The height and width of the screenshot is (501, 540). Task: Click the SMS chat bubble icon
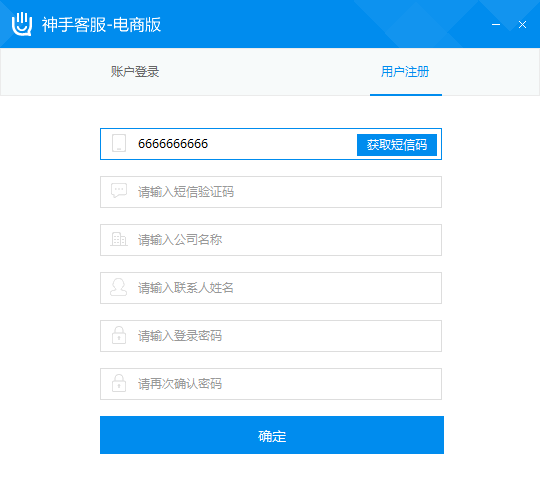[119, 190]
